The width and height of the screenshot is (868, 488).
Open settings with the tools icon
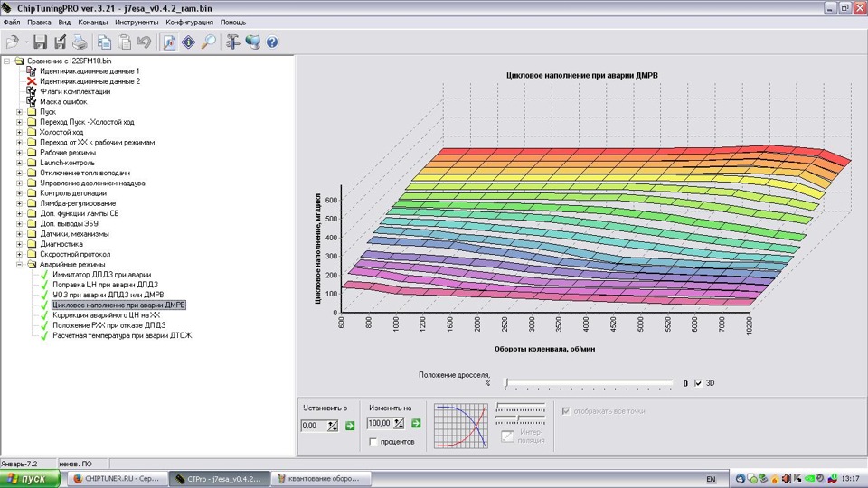pyautogui.click(x=233, y=42)
